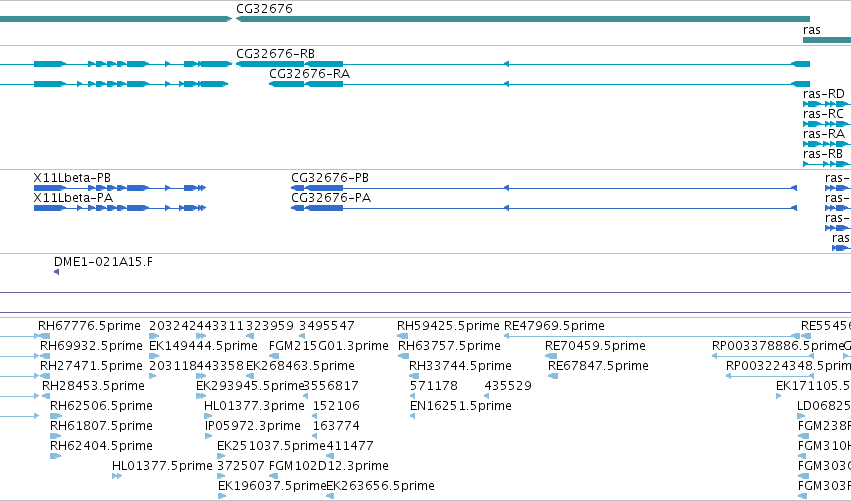Select EST EK251037.5prime
The width and height of the screenshot is (851, 501).
coord(271,447)
